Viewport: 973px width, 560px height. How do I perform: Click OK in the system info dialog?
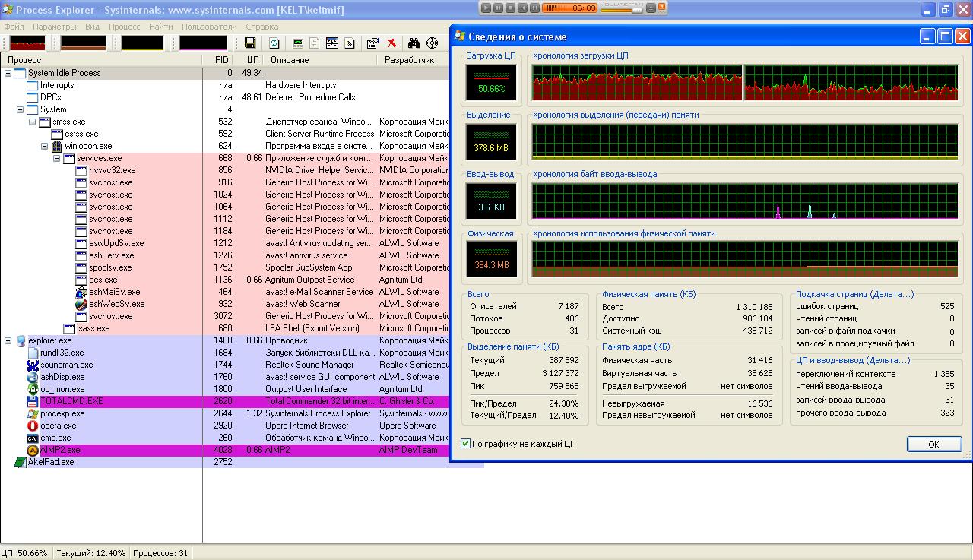point(933,445)
